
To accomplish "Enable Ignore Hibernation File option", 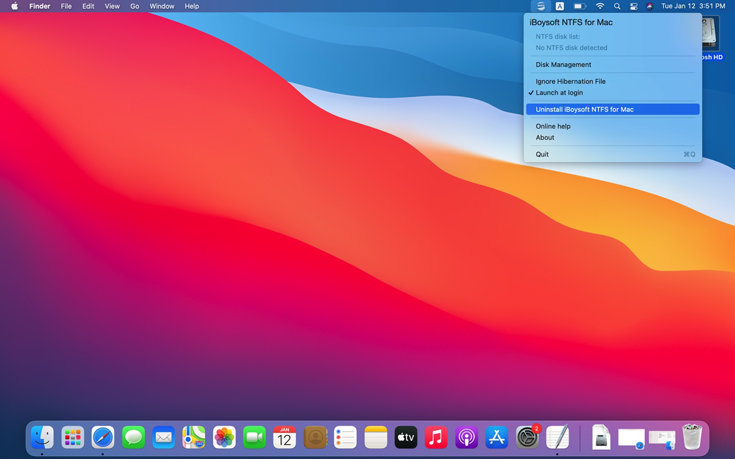I will tap(570, 81).
